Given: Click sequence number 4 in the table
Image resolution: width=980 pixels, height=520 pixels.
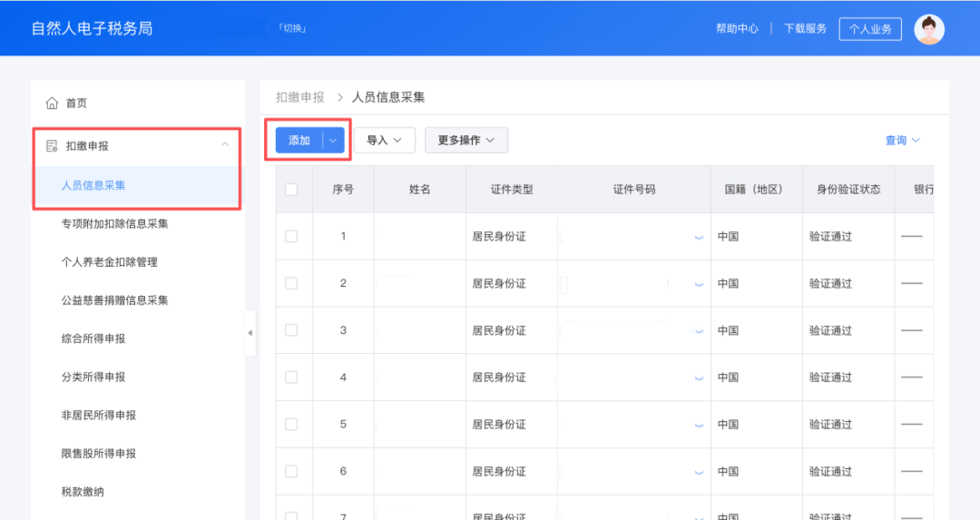Looking at the screenshot, I should [x=343, y=377].
